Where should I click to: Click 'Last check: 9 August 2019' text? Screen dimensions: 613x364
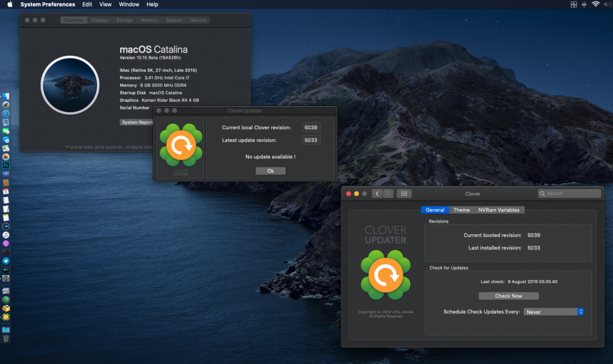coord(519,281)
